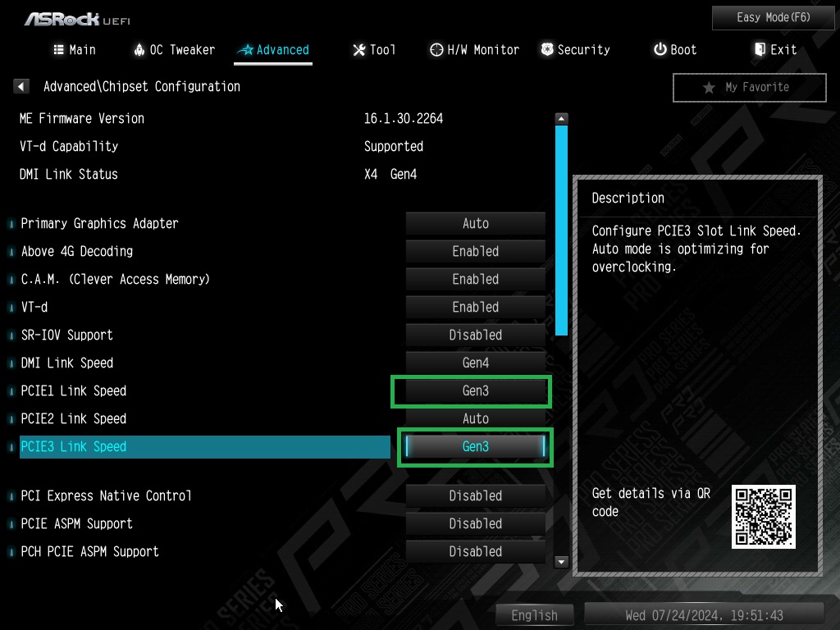Switch to the OC Tweaker tab

174,50
